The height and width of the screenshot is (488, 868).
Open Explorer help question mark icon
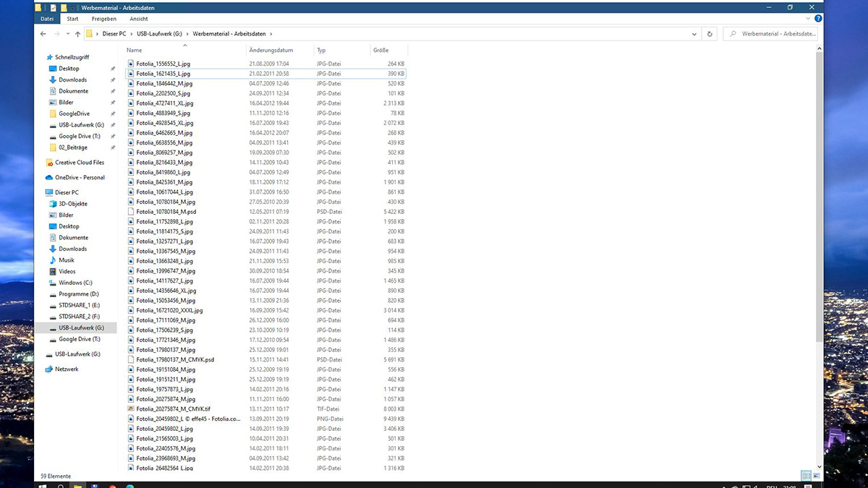(817, 19)
